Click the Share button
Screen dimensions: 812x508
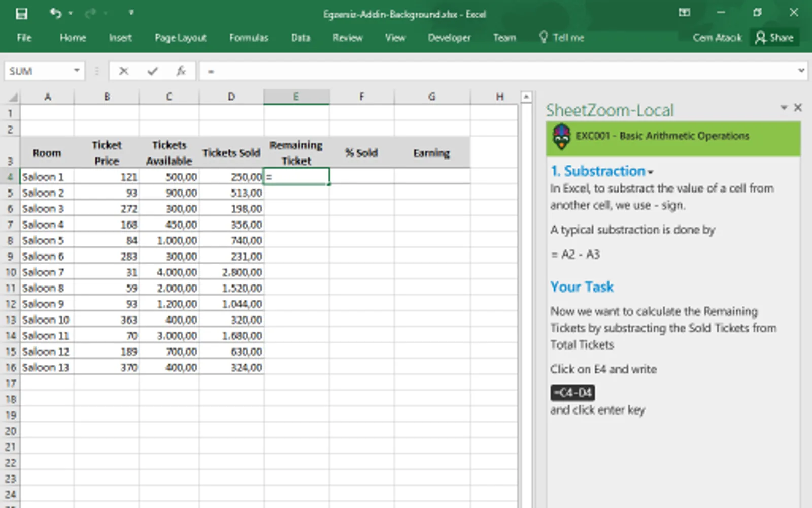774,38
